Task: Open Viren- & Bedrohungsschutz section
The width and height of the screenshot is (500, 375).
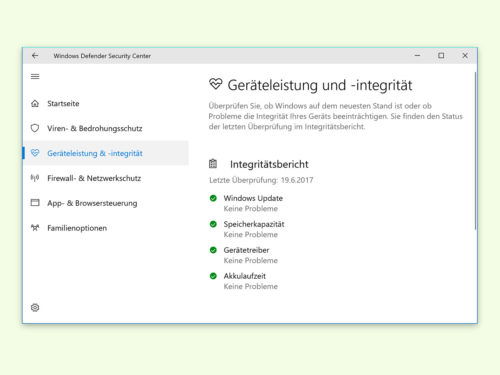Action: point(106,128)
